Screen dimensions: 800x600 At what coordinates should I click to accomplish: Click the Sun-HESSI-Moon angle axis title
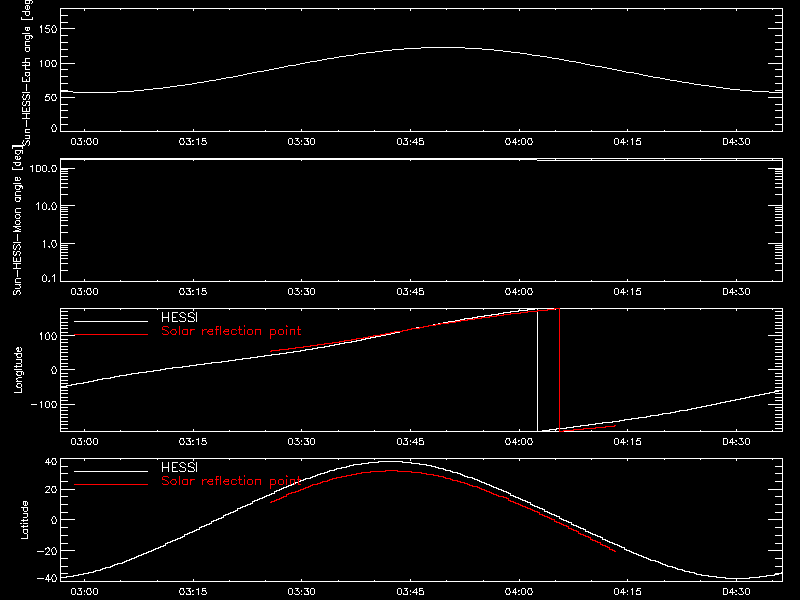tap(17, 220)
